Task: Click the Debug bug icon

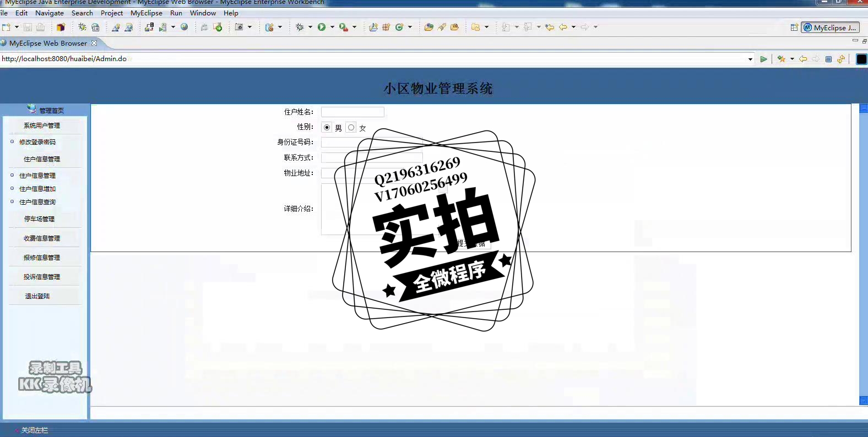Action: [300, 27]
